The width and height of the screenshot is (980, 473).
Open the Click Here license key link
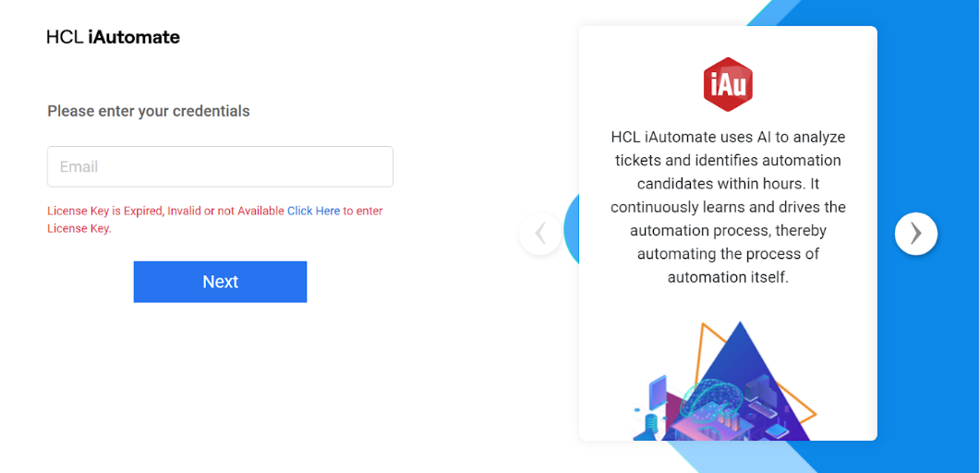(x=313, y=212)
